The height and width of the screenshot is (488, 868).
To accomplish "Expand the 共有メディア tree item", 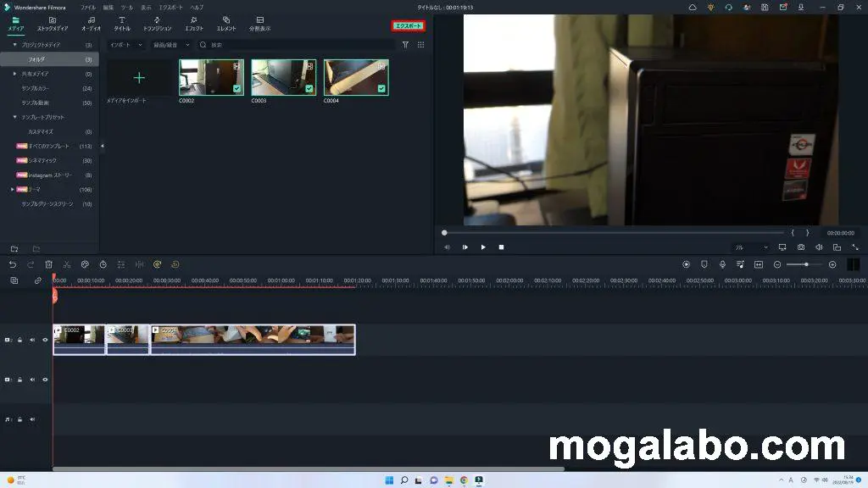I will (14, 74).
